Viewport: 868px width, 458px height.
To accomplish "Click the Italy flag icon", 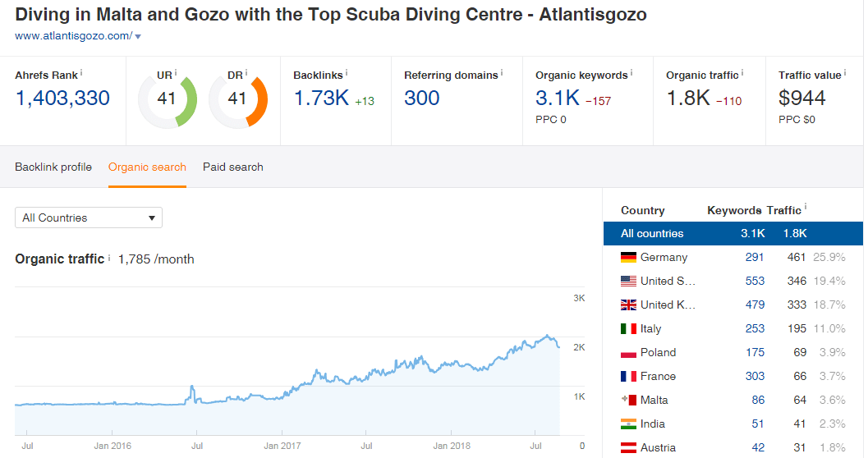I will (x=628, y=328).
